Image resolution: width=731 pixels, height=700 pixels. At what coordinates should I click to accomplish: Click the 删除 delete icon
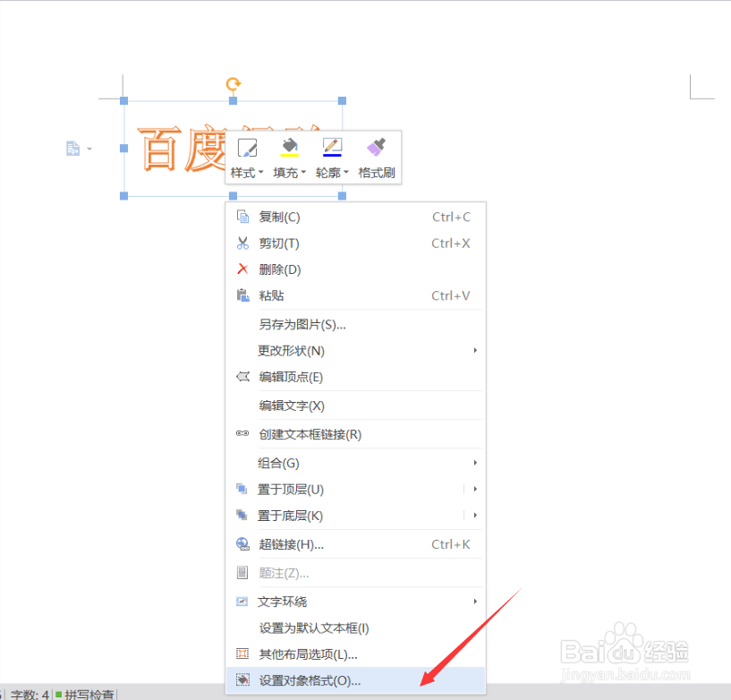(x=242, y=269)
